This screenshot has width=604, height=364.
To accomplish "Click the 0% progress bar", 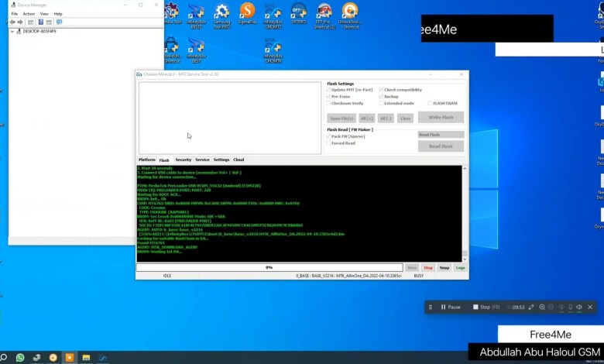I will pyautogui.click(x=269, y=267).
